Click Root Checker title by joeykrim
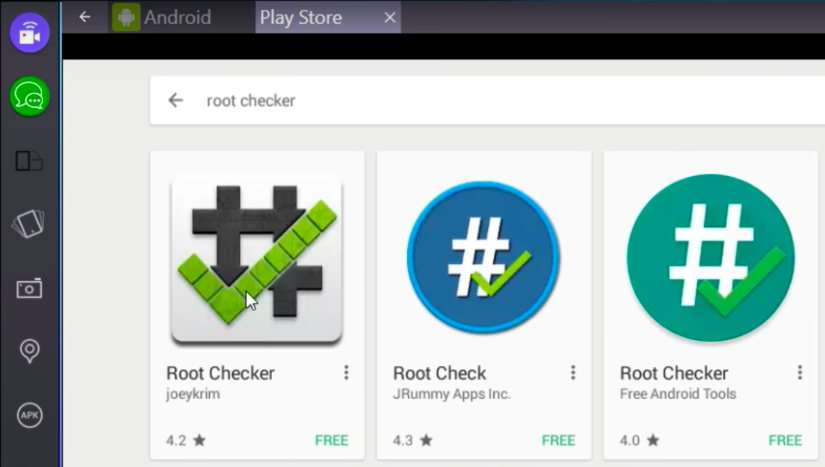 220,373
